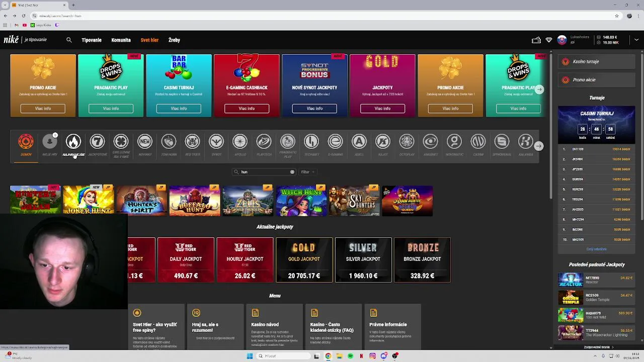Filter games by Spinomenal provider
The width and height of the screenshot is (644, 362).
pyautogui.click(x=502, y=145)
